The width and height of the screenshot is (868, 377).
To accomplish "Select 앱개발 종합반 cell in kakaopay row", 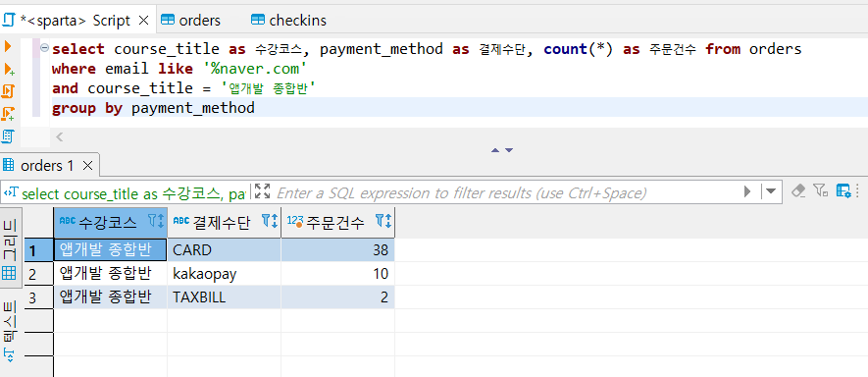I will [110, 274].
